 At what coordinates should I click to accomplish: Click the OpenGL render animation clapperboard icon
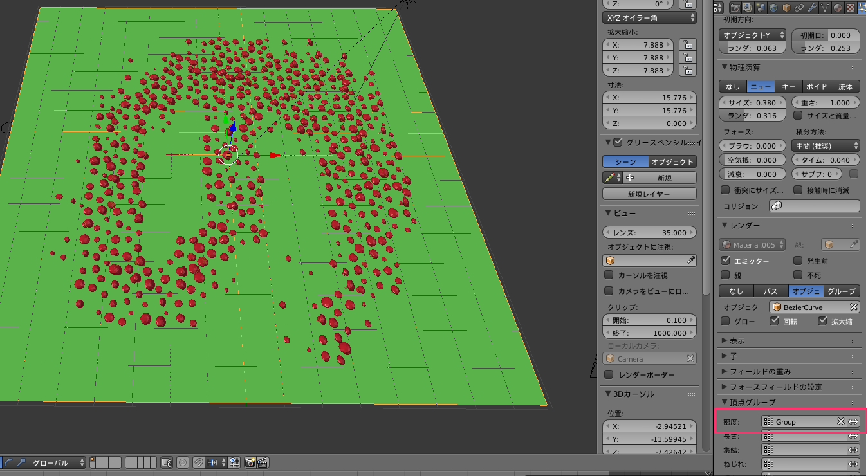coord(263,462)
